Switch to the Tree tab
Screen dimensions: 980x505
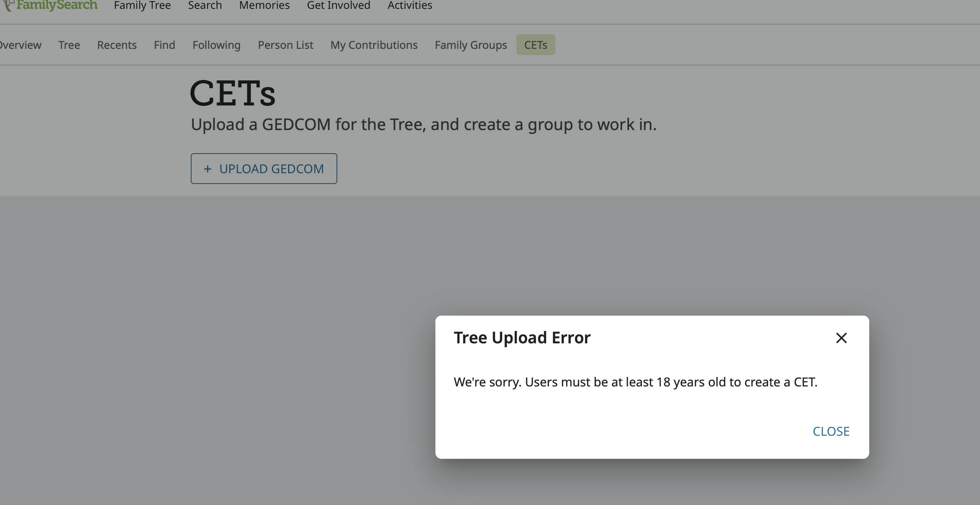pyautogui.click(x=69, y=45)
